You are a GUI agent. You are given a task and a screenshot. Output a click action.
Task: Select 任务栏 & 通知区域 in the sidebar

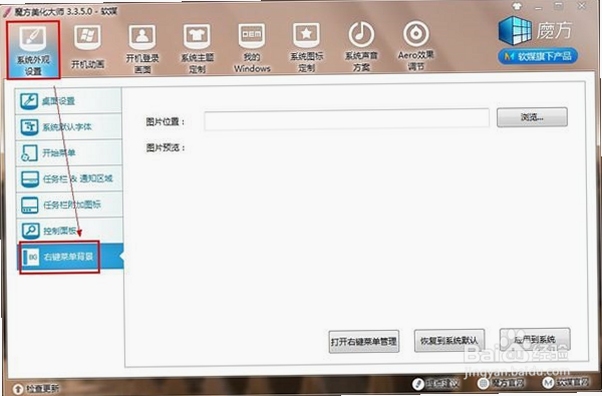coord(69,179)
